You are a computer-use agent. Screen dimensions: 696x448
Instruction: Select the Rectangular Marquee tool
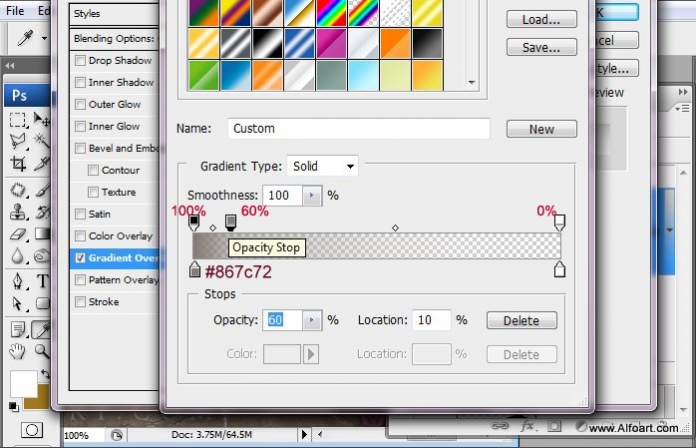click(18, 120)
